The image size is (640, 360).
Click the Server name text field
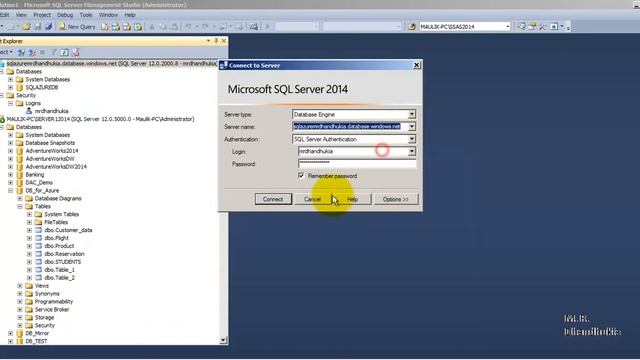(x=350, y=127)
